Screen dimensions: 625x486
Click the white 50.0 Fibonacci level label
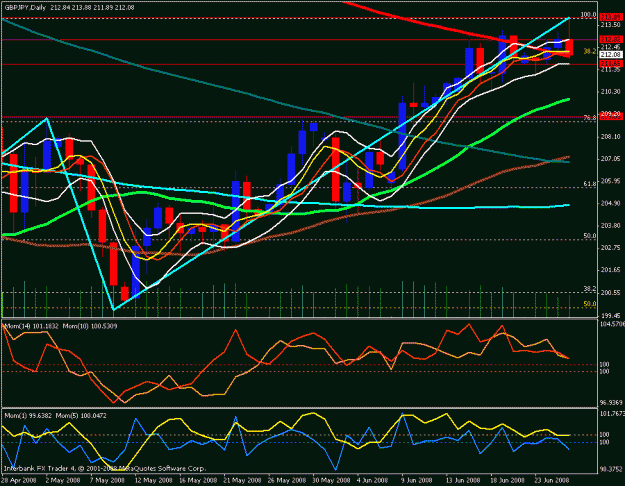590,236
